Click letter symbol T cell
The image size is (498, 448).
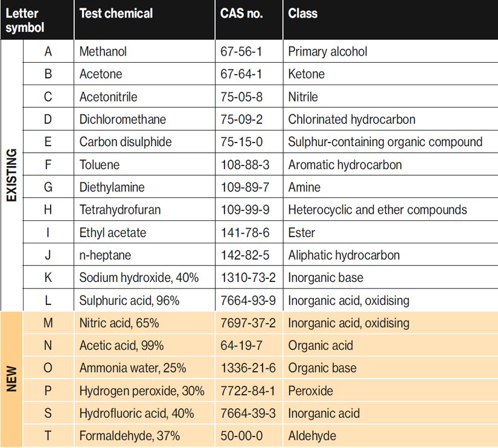pyautogui.click(x=48, y=436)
